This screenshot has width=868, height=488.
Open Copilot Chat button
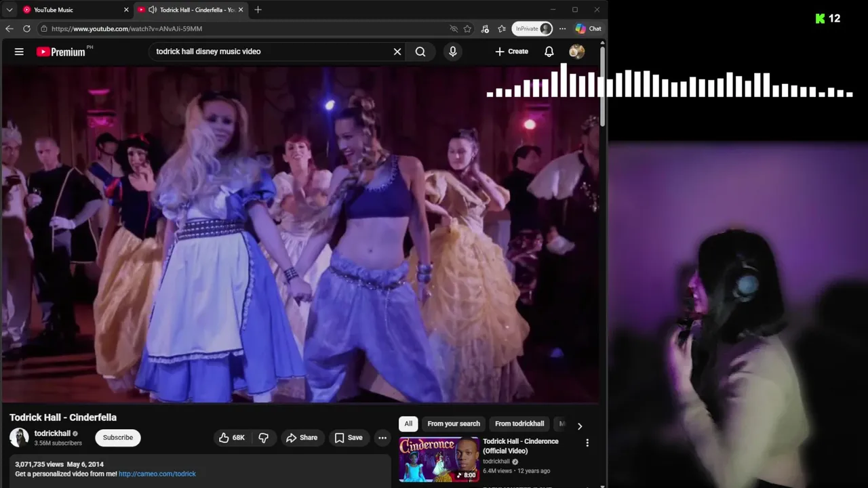[588, 28]
